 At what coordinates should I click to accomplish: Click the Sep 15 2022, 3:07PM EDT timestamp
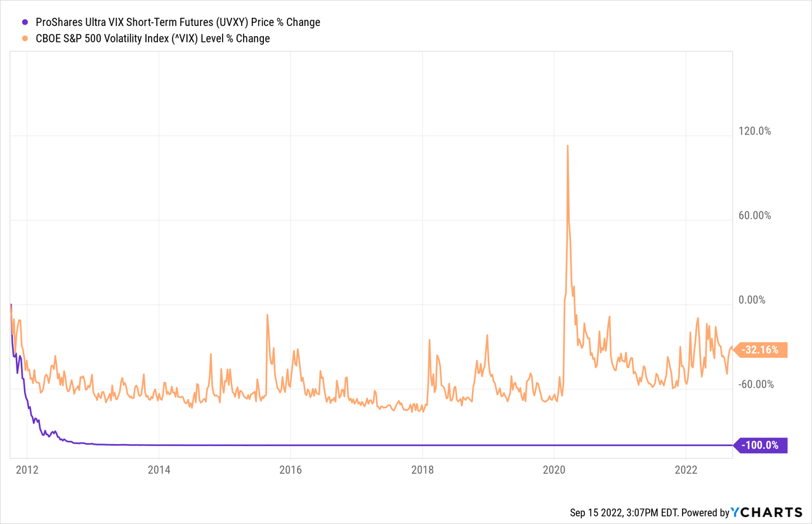coord(623,513)
